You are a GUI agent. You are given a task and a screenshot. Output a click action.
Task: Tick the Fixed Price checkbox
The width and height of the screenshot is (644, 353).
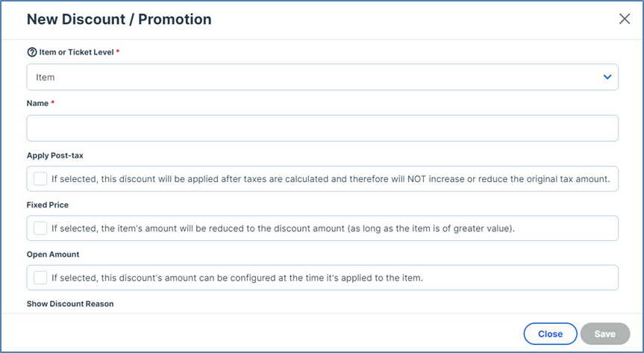click(40, 228)
